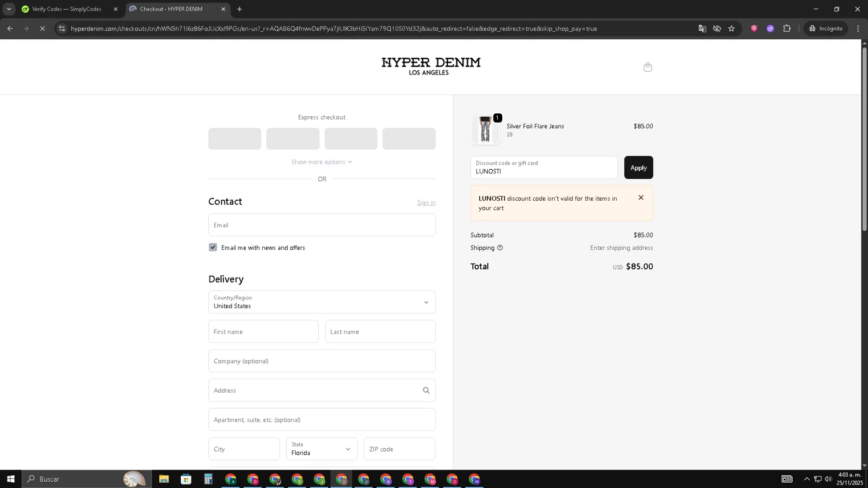The width and height of the screenshot is (868, 488).
Task: Click the Enter shipping address text
Action: tap(621, 247)
